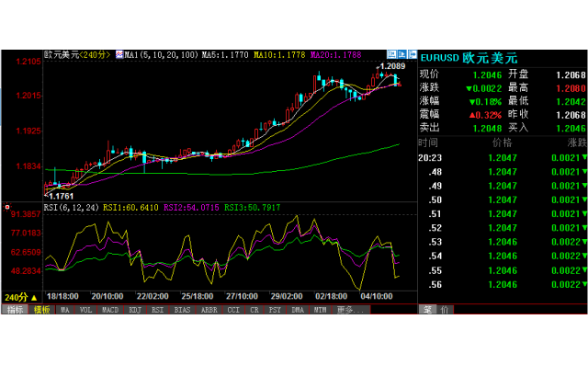Image resolution: width=588 pixels, height=365 pixels.
Task: Open the 更多... indicators tab
Action: click(x=351, y=310)
